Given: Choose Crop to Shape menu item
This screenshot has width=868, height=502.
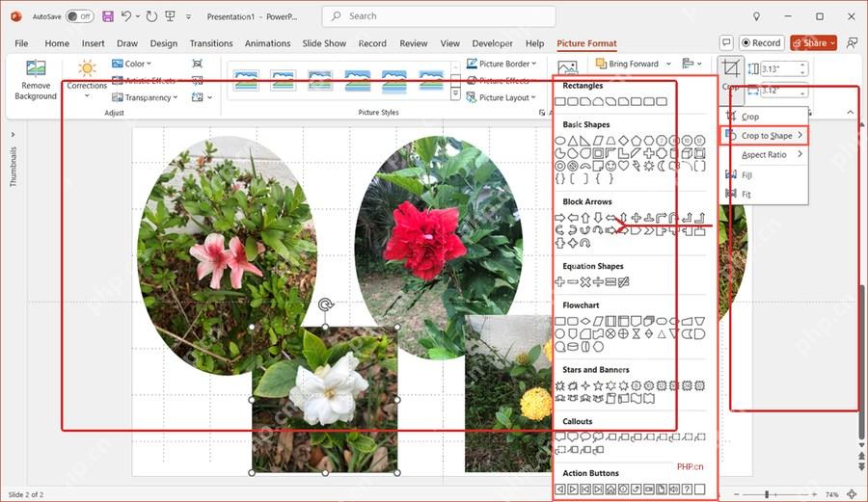Looking at the screenshot, I should click(x=764, y=136).
